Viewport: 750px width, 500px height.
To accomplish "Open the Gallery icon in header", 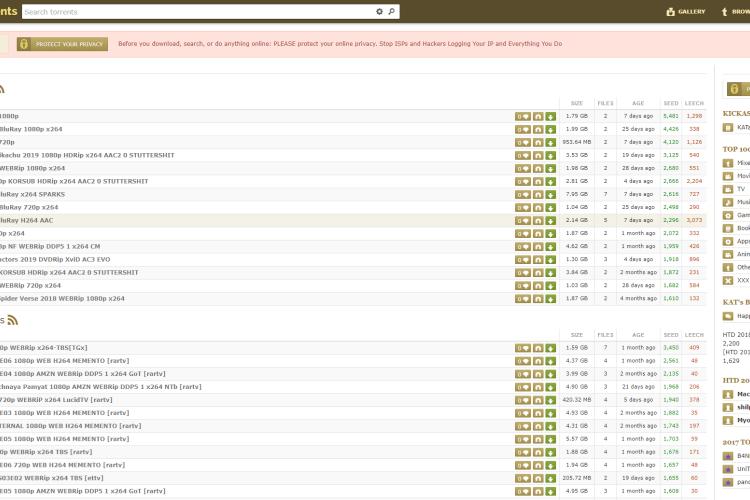I will pyautogui.click(x=671, y=11).
